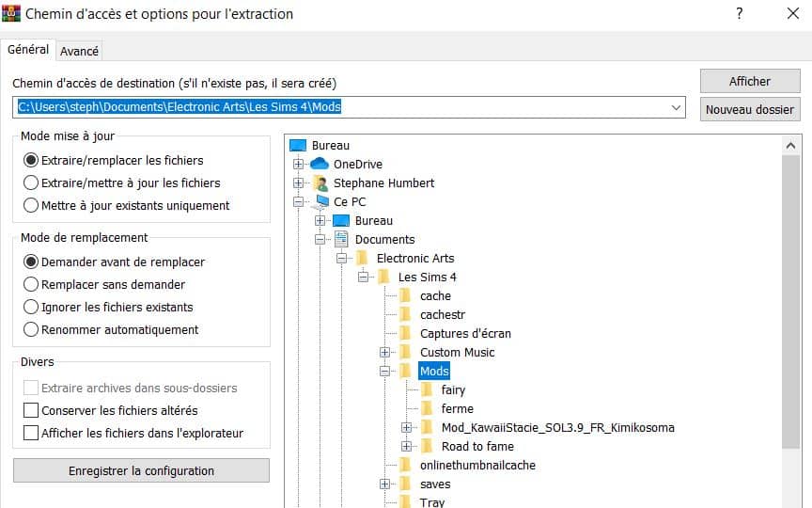Screen dimensions: 812x508
Task: Choose Remplacer sans demander radio button
Action: pos(31,284)
